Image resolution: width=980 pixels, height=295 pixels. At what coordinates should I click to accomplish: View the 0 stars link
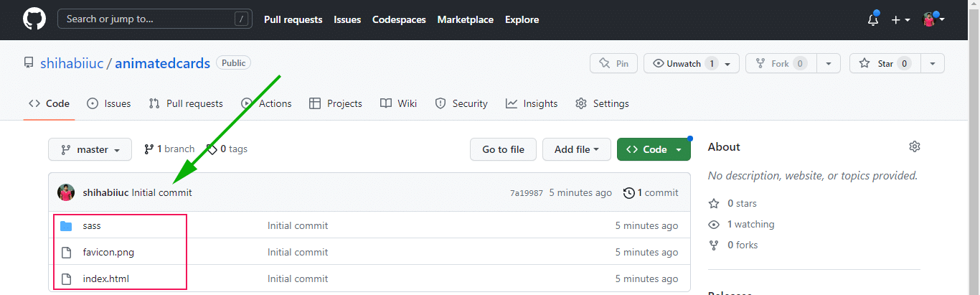732,203
